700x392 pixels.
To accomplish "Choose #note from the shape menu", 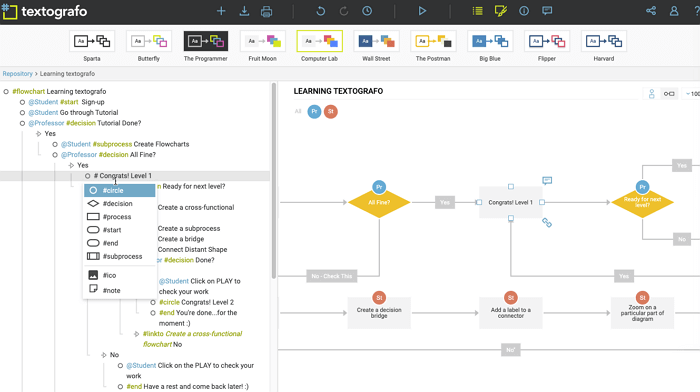I will [x=120, y=290].
